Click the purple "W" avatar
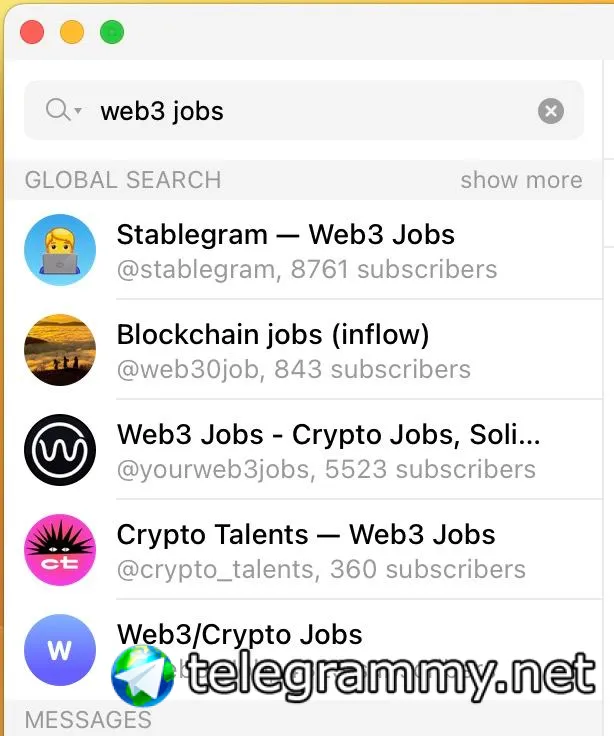This screenshot has height=736, width=614. point(60,650)
